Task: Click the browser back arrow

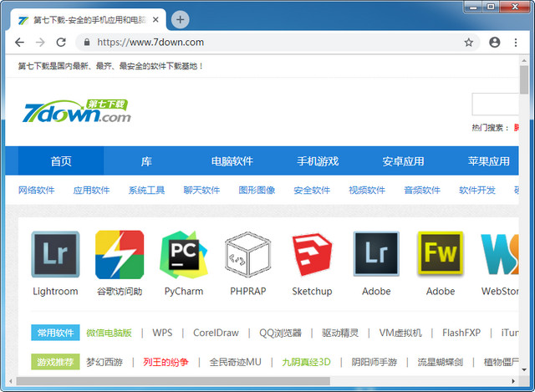Action: point(20,43)
